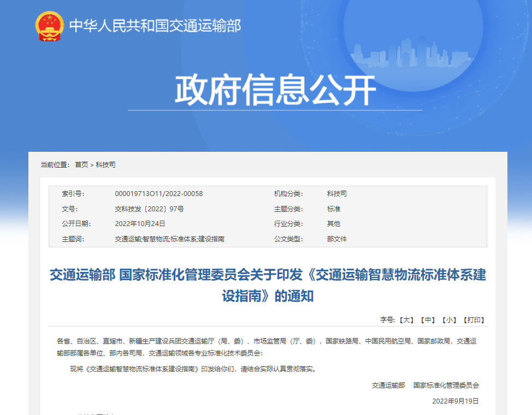This screenshot has width=532, height=415.
Task: Select 行业分类 value 其他
Action: point(334,224)
